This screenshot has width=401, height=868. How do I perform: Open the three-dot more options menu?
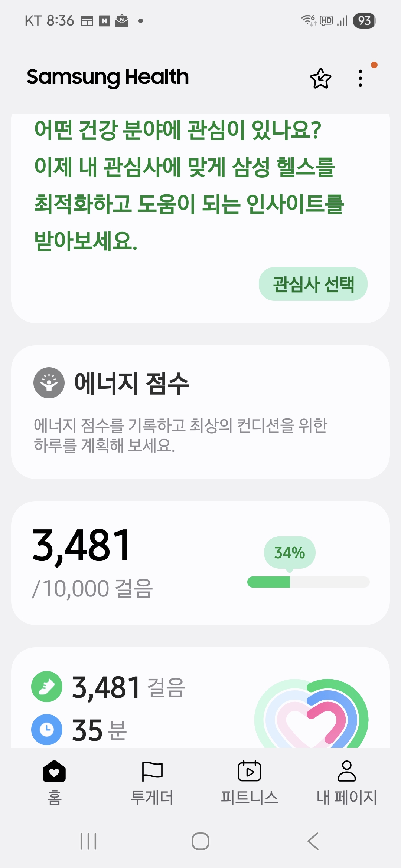coord(360,78)
